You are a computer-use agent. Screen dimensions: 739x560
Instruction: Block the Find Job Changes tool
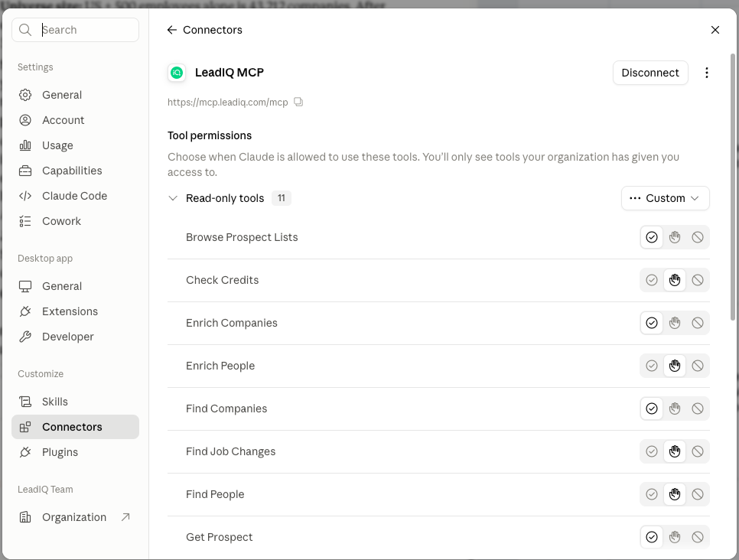[x=698, y=451]
